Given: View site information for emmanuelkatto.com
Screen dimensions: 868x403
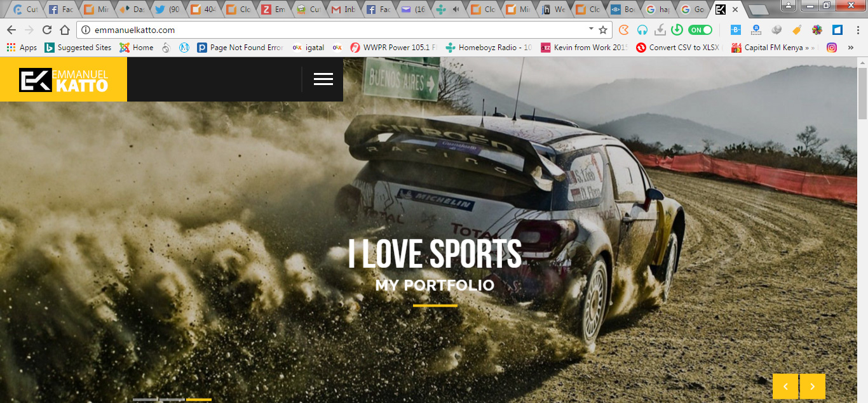Looking at the screenshot, I should (86, 30).
